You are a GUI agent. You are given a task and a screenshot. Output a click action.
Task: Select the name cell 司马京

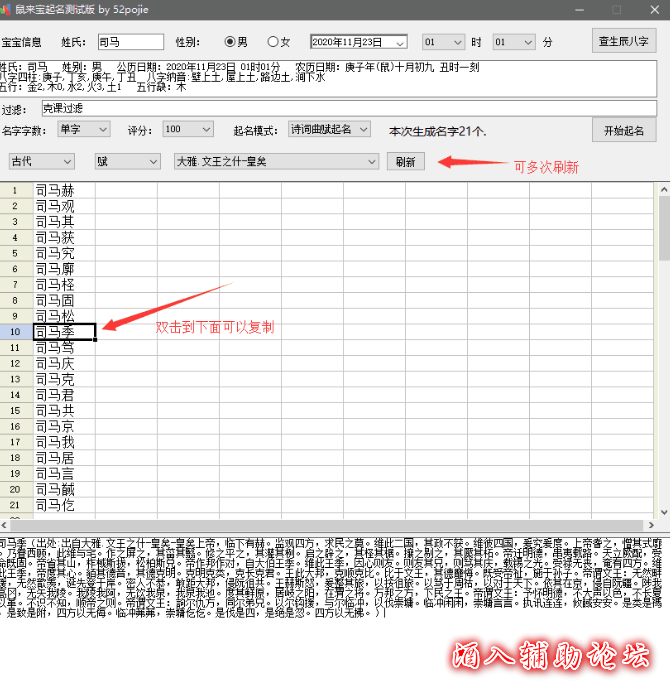point(64,426)
